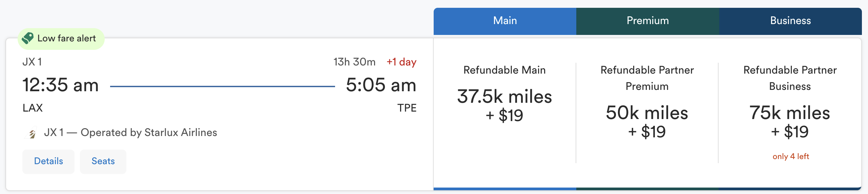Screen dimensions: 868x194
Task: Click 'Operated by Starlux Airlines' text
Action: [x=149, y=133]
